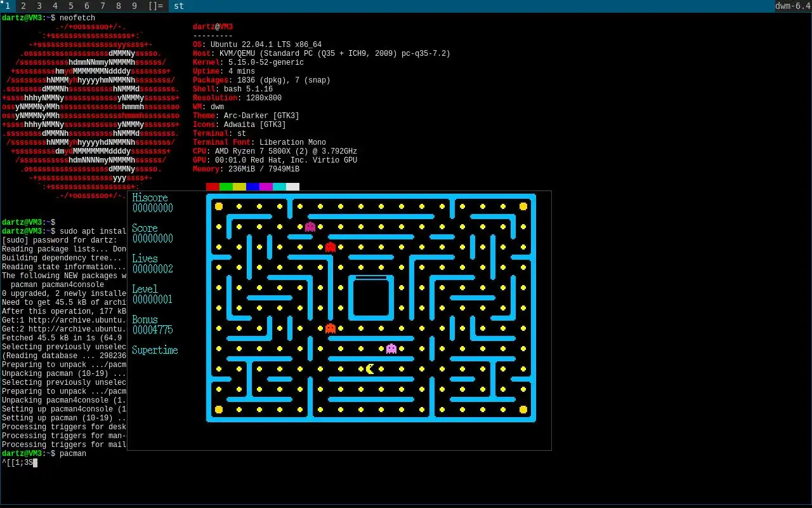Click the '[sudo] password for dartz:' line
The image size is (812, 508).
click(x=60, y=240)
